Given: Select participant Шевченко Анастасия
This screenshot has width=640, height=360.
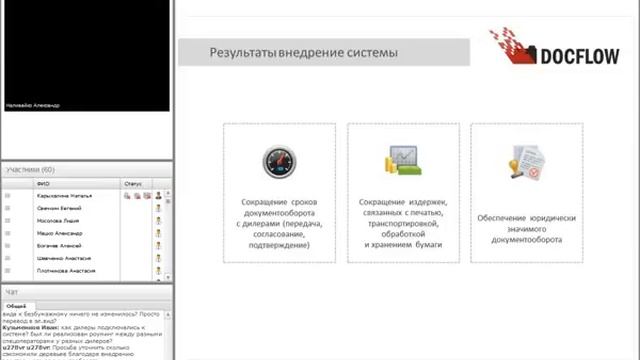Looking at the screenshot, I should [64, 258].
